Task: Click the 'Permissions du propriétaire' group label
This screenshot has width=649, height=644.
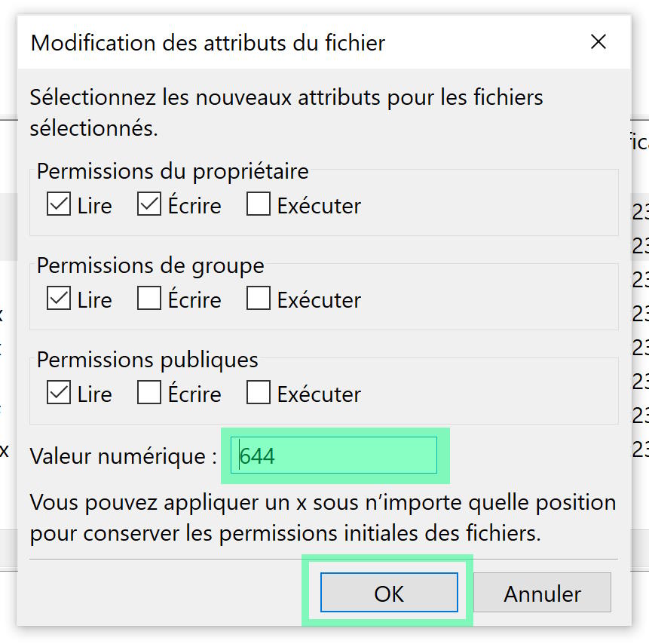Action: (x=173, y=171)
